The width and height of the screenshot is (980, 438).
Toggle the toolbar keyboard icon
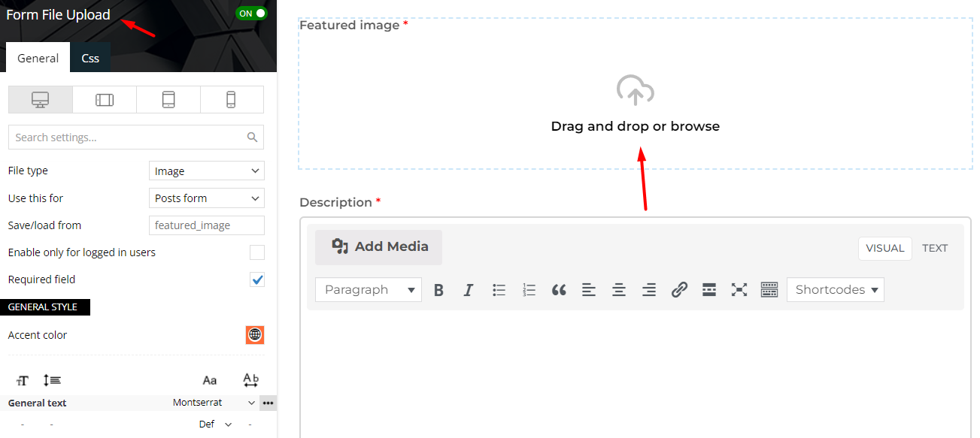tap(769, 290)
